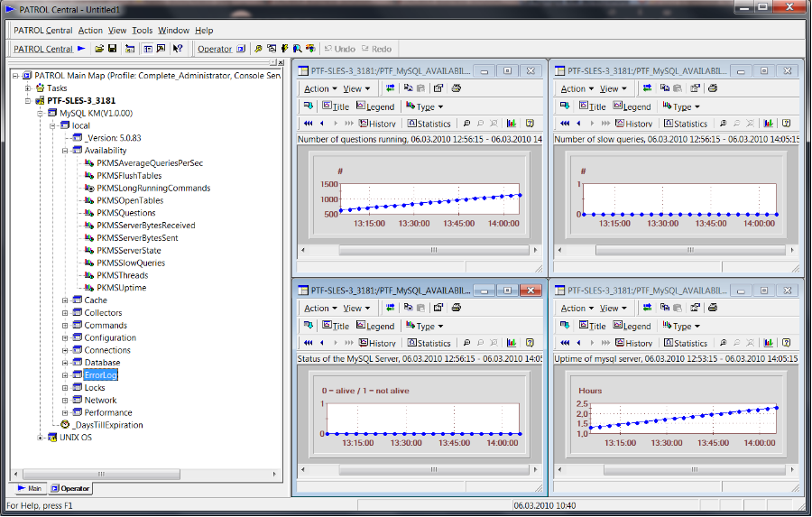The height and width of the screenshot is (517, 812).
Task: Expand the Performance tree node
Action: pos(65,413)
